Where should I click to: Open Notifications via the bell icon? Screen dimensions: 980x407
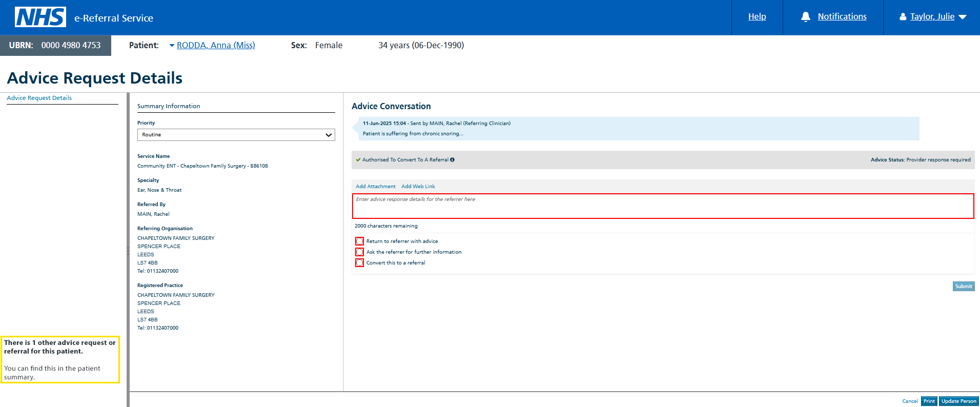[806, 17]
